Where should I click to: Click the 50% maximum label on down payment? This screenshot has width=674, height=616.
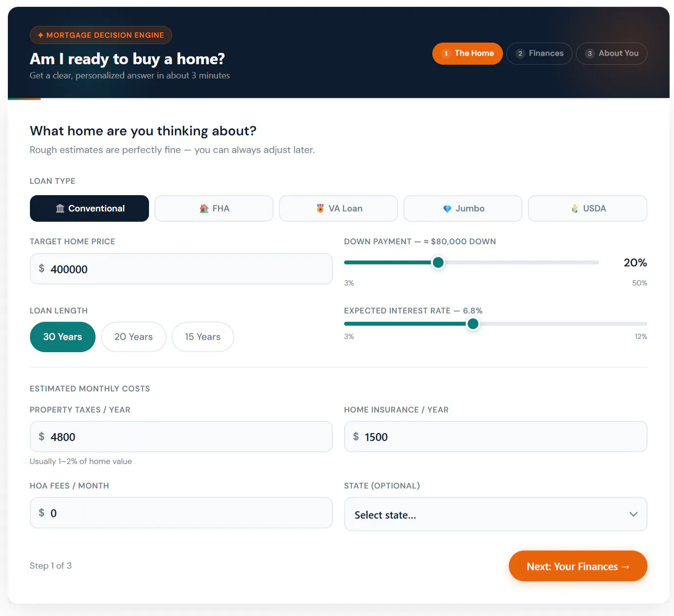click(x=639, y=283)
